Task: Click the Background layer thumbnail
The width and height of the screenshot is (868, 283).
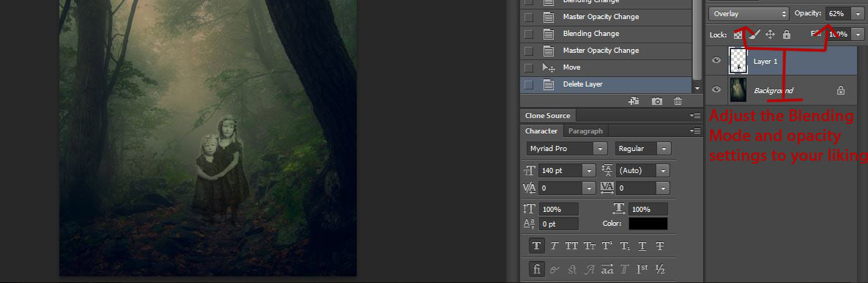Action: coord(738,89)
